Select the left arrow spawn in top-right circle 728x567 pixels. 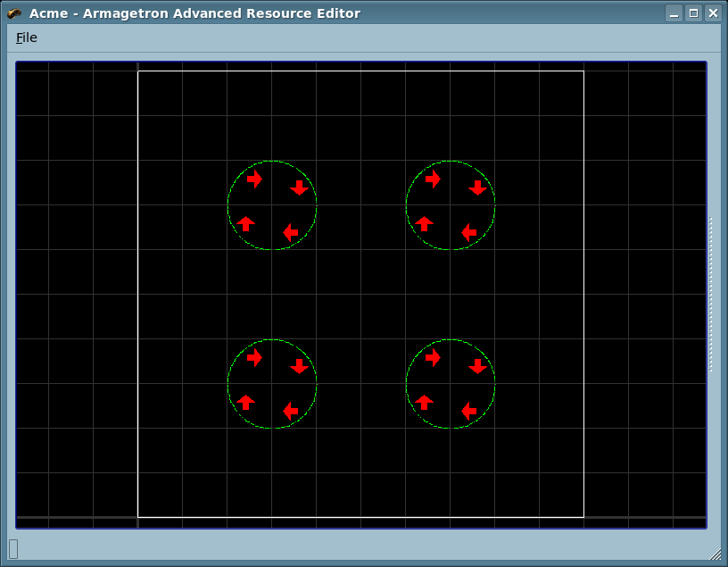pos(469,232)
